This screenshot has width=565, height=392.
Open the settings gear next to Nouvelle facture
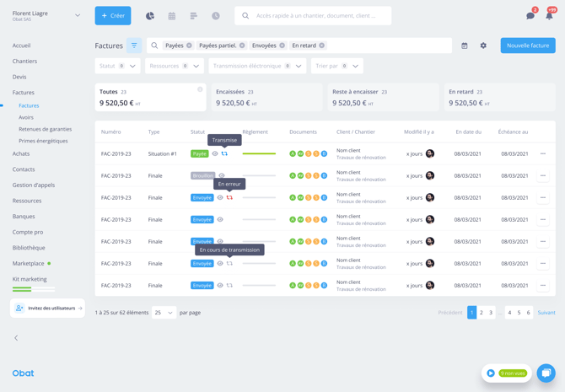483,46
